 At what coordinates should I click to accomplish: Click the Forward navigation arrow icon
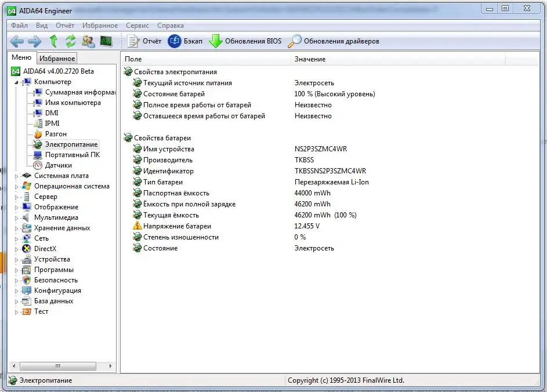35,42
